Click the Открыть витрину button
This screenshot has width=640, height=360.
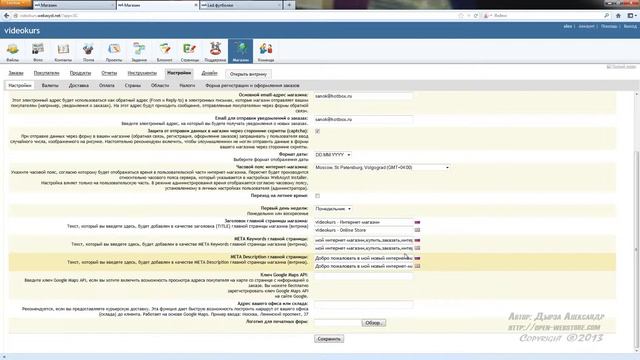248,74
